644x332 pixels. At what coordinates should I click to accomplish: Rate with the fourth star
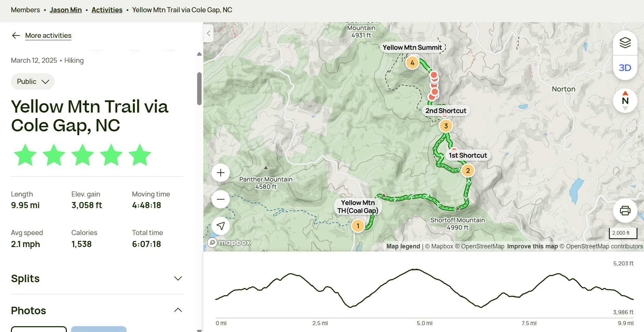[x=111, y=155]
